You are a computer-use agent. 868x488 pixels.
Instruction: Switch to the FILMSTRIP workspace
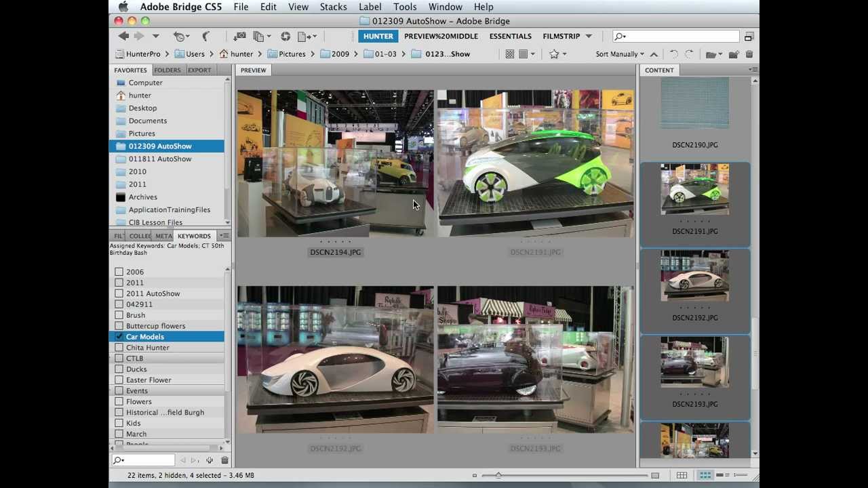[561, 37]
